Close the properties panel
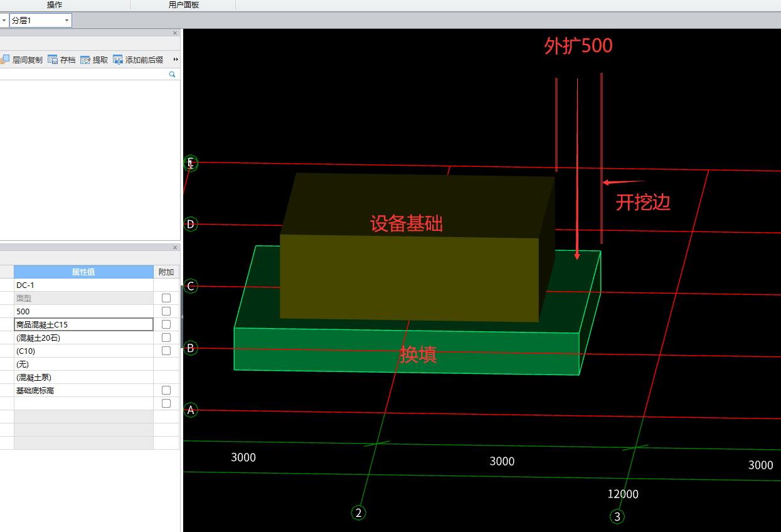781x532 pixels. 175,247
